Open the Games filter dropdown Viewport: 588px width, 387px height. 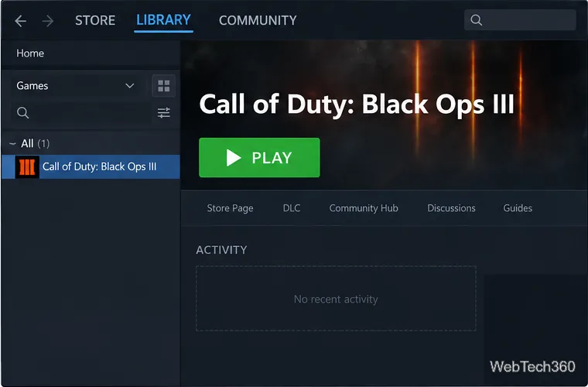pyautogui.click(x=75, y=86)
